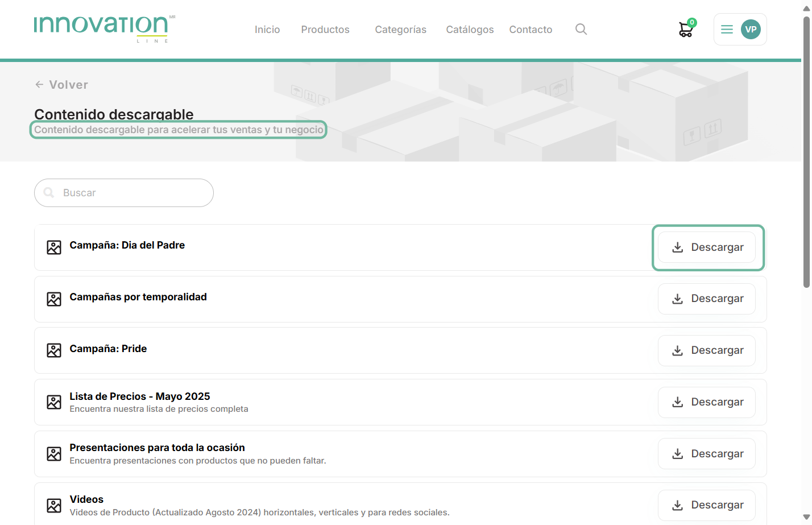Screen dimensions: 812x525
Task: Click the Innovation Line logo
Action: coord(105,28)
